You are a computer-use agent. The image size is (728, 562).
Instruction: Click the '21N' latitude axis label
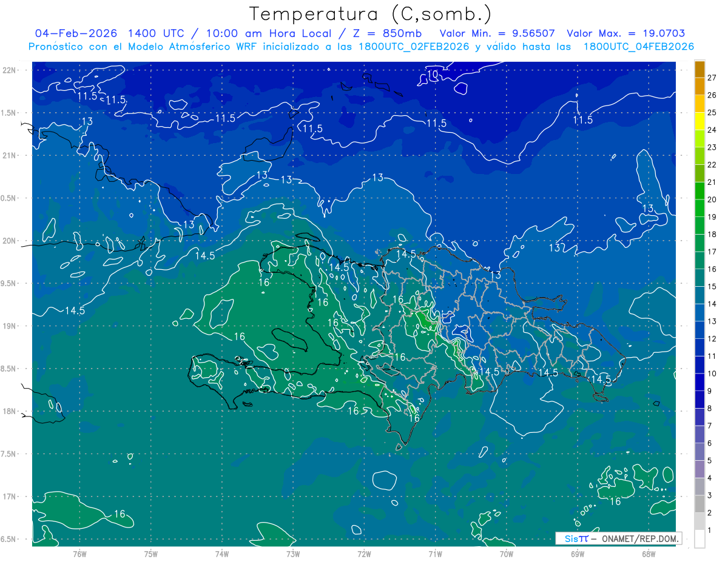coord(8,155)
